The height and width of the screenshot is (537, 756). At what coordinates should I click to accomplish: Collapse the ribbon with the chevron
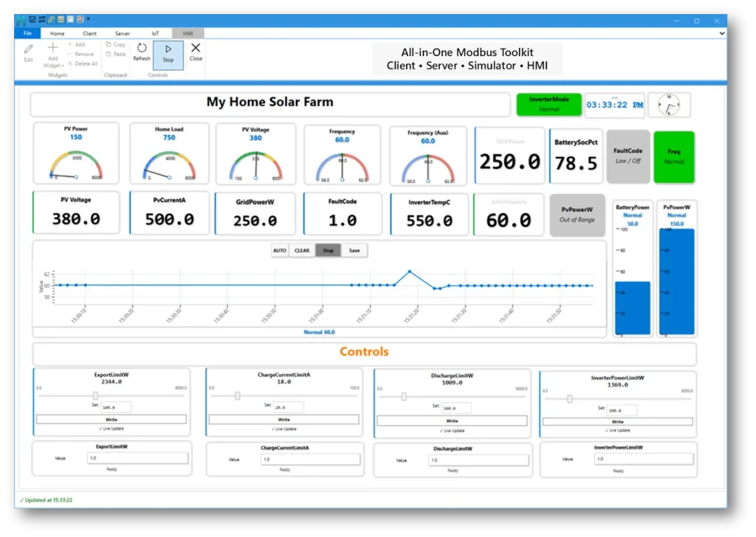(x=722, y=33)
